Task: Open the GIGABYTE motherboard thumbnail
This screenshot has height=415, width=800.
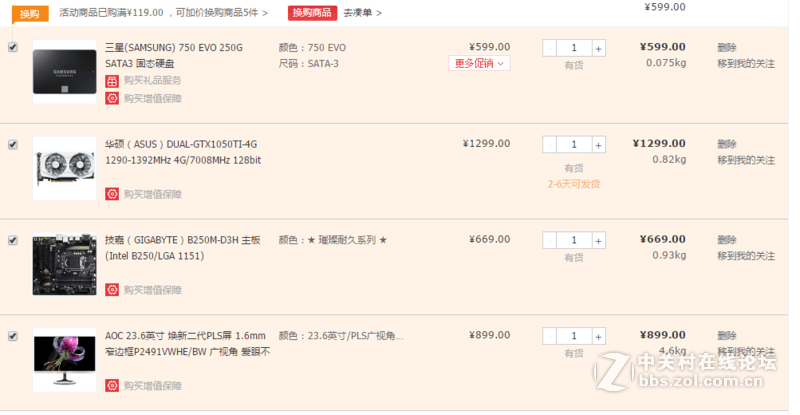Action: coord(65,264)
